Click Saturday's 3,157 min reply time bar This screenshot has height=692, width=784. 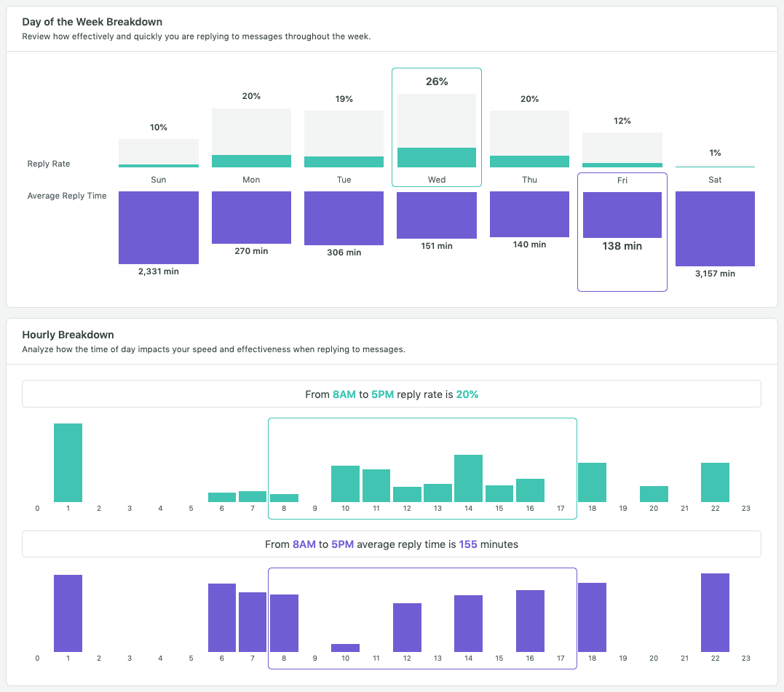click(715, 228)
